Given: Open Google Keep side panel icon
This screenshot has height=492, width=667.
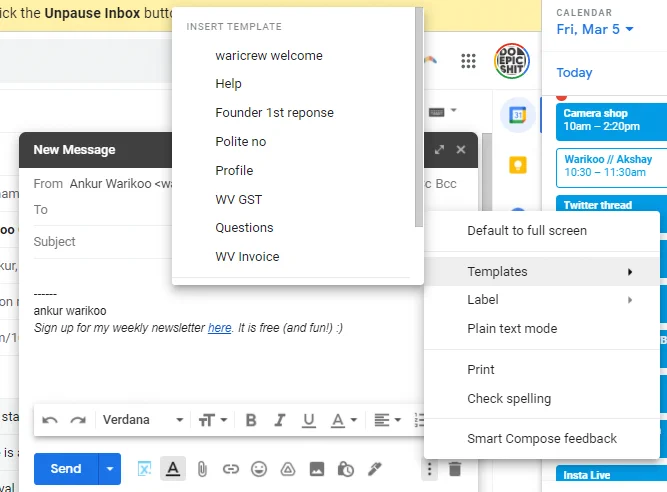Looking at the screenshot, I should pyautogui.click(x=518, y=165).
